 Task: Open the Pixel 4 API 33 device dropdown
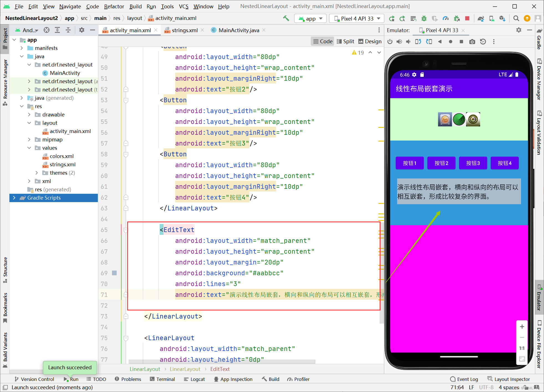click(x=357, y=18)
